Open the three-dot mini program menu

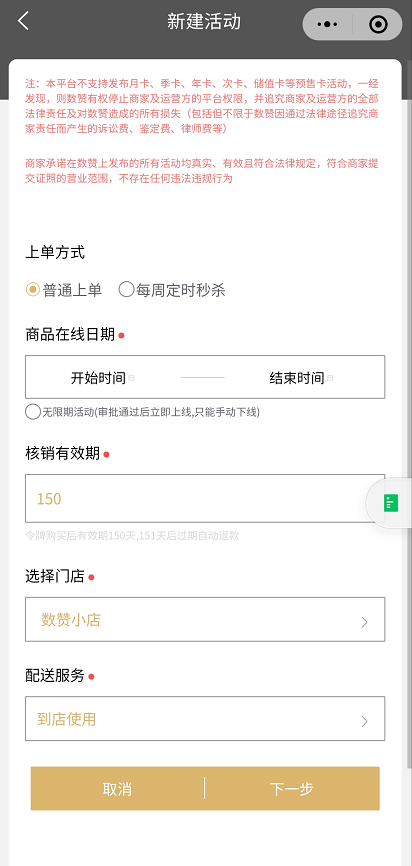click(x=328, y=24)
